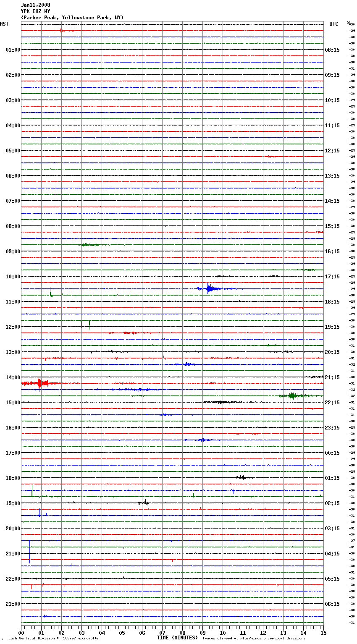Click minute 03 on the bottom axis
The width and height of the screenshot is (357, 644).
tap(81, 632)
